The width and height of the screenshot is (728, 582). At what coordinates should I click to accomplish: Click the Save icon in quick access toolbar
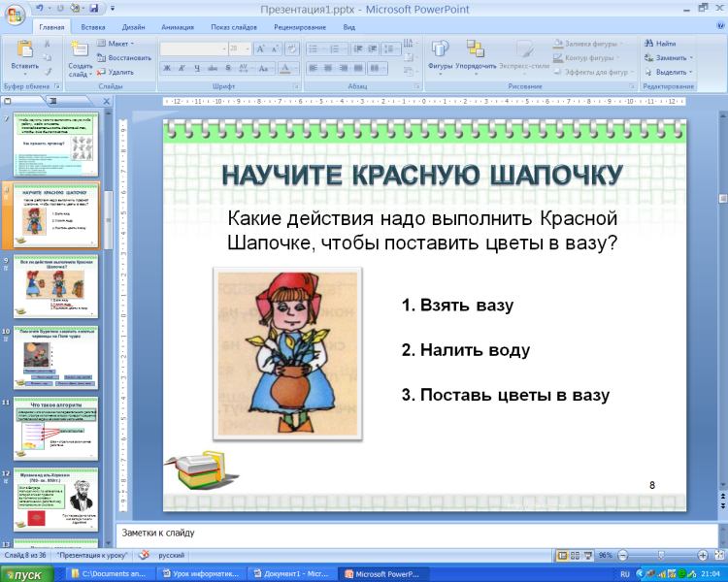[94, 9]
